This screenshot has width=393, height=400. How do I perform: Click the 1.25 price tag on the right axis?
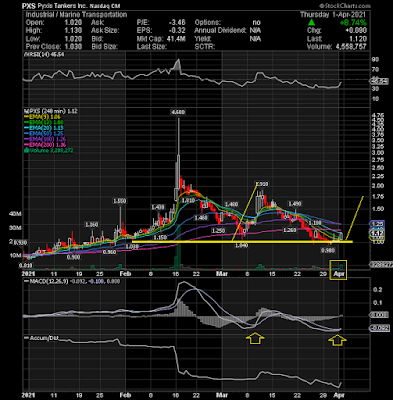click(378, 224)
